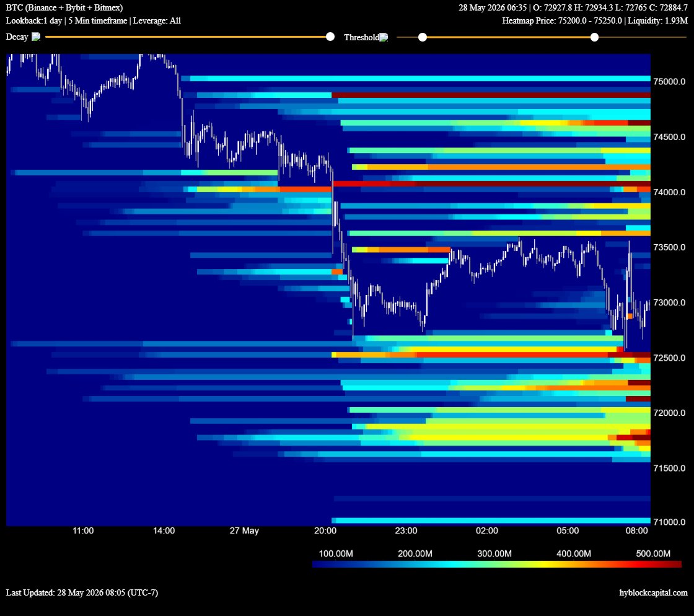
Task: Click the red-orange liquidity band just above 72500
Action: tap(491, 355)
